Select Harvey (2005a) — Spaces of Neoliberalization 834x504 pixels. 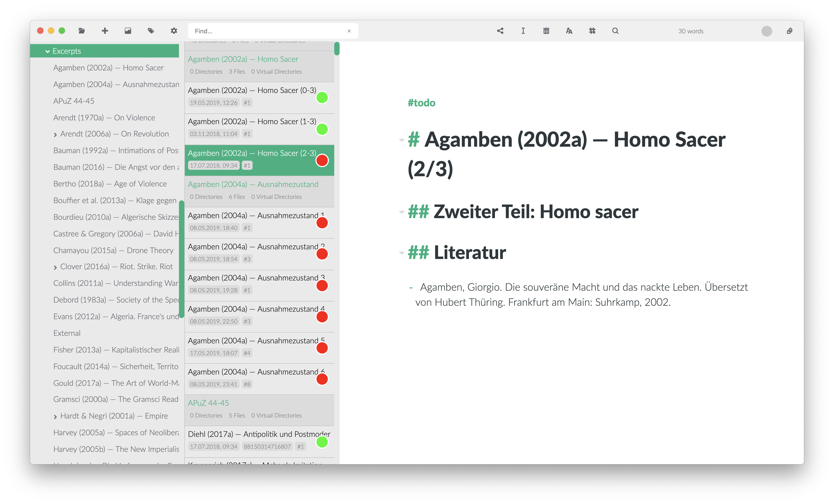pyautogui.click(x=116, y=432)
